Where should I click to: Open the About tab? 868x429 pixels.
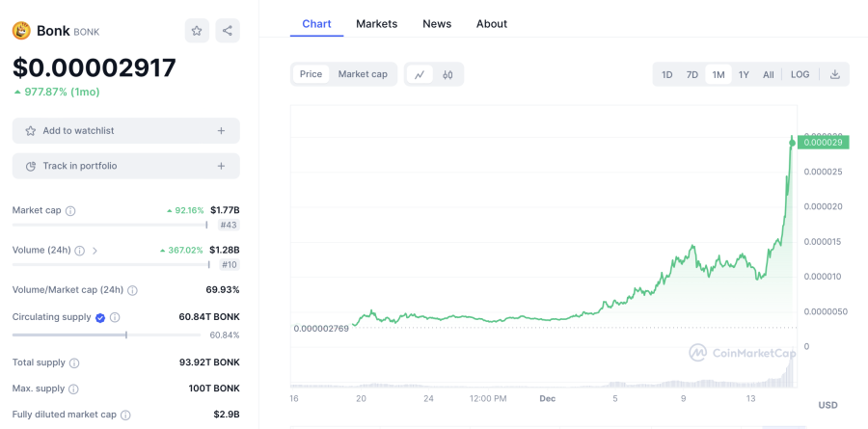point(492,24)
